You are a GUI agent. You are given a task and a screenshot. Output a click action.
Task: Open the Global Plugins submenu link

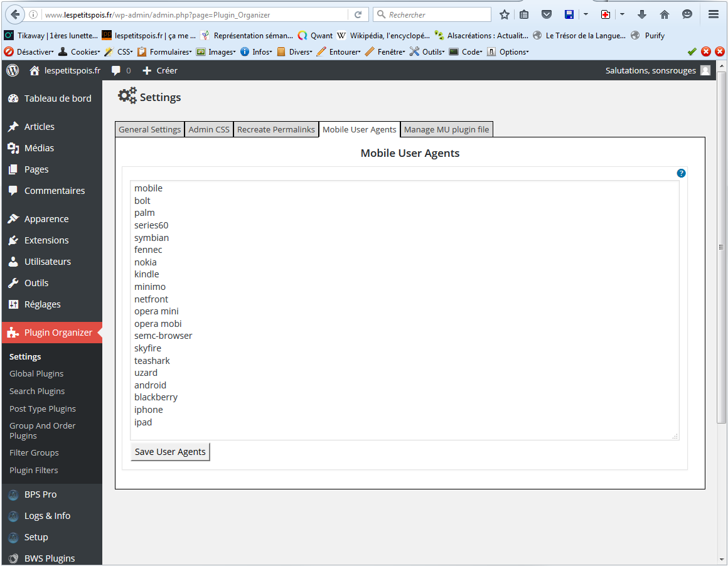36,373
